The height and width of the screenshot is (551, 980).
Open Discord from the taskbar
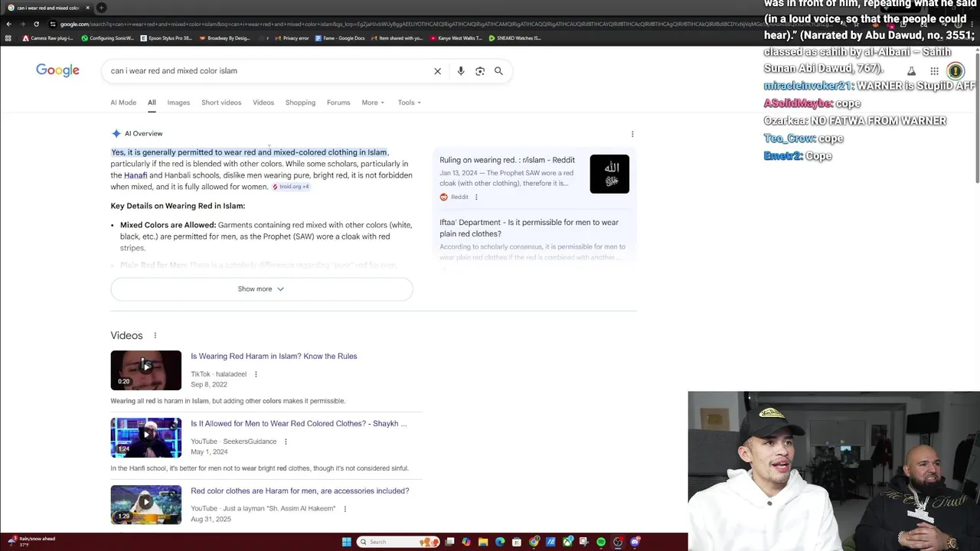(x=635, y=542)
